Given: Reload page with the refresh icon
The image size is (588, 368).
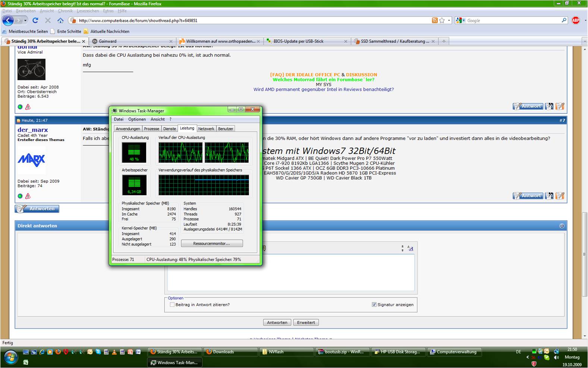Looking at the screenshot, I should coord(35,21).
